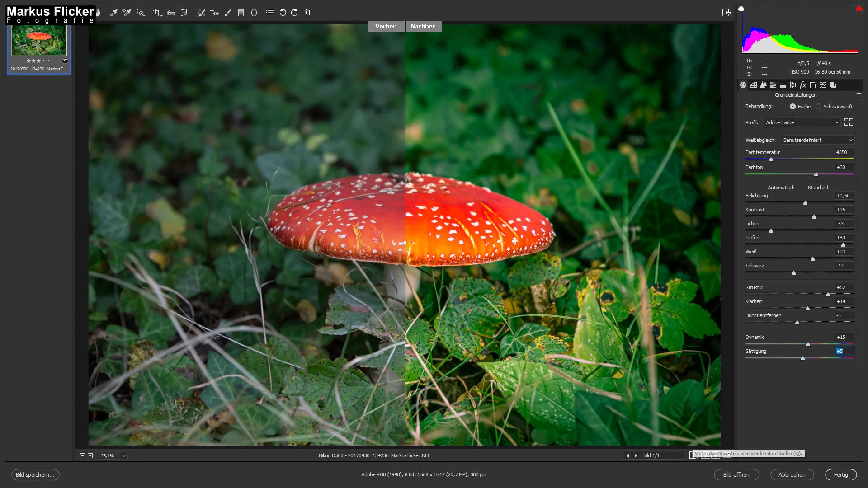868x488 pixels.
Task: Pick the Radial Filter ellipse tool
Action: click(x=254, y=13)
